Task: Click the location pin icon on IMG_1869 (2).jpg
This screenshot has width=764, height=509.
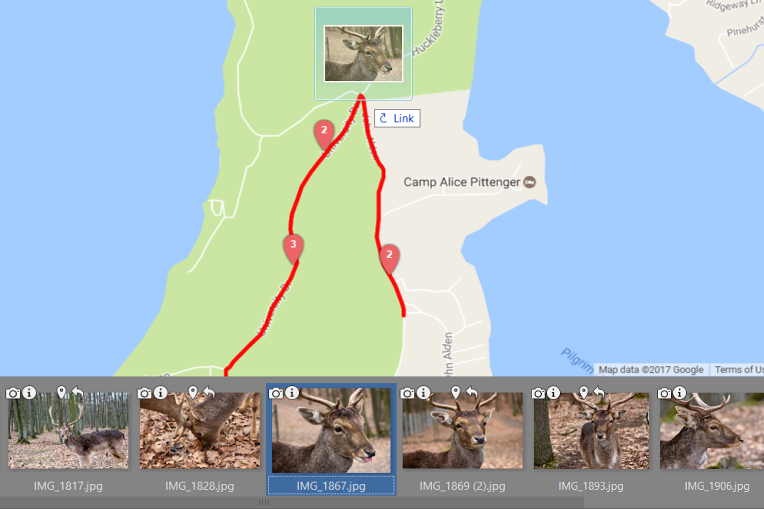Action: click(x=456, y=392)
